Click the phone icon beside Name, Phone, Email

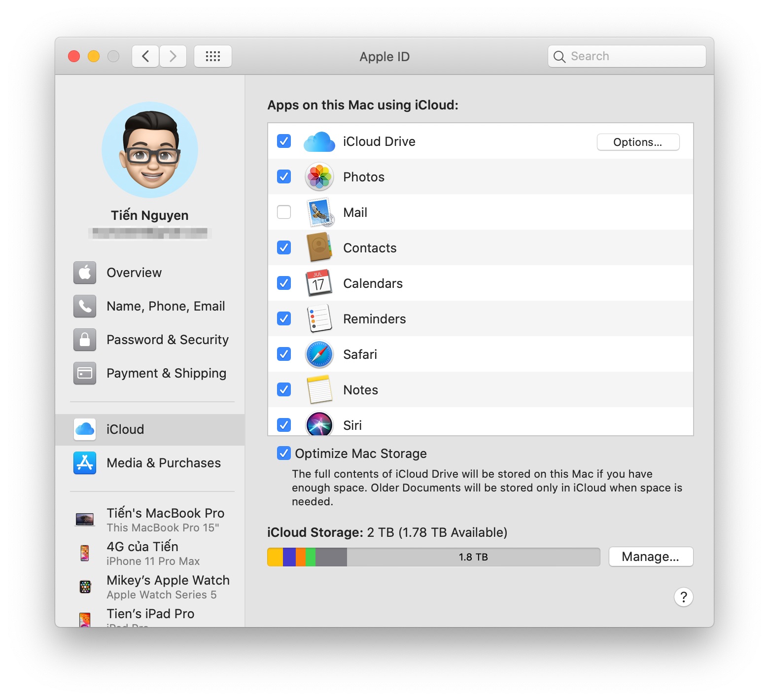tap(85, 306)
